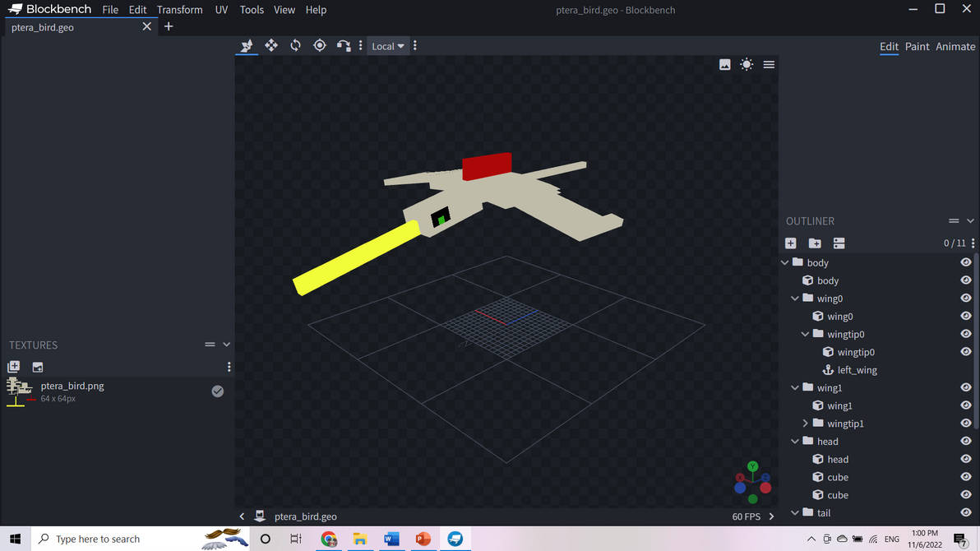
Task: Import a texture in Textures panel
Action: point(13,367)
